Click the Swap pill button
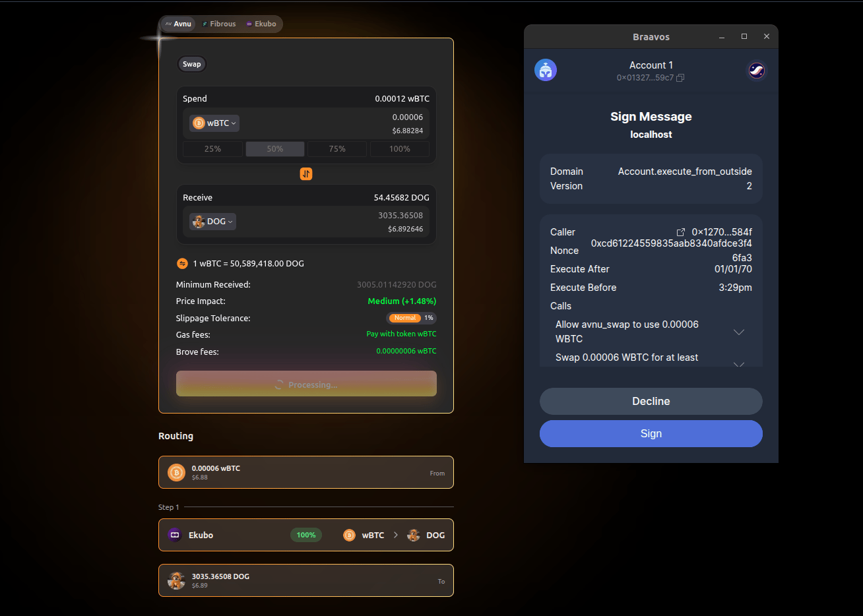The image size is (863, 616). point(192,64)
